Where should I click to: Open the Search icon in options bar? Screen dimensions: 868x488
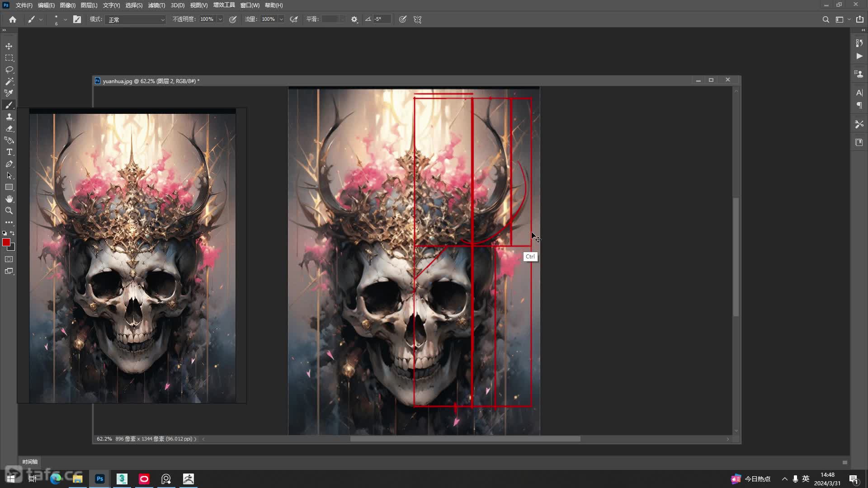point(826,19)
